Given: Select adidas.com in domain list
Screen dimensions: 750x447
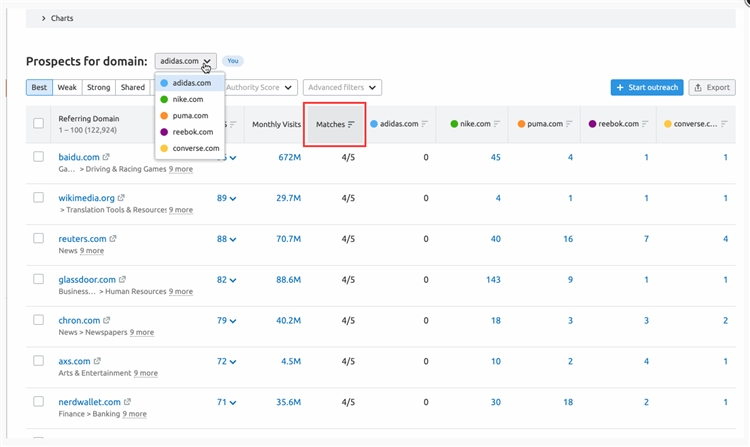Looking at the screenshot, I should tap(190, 83).
